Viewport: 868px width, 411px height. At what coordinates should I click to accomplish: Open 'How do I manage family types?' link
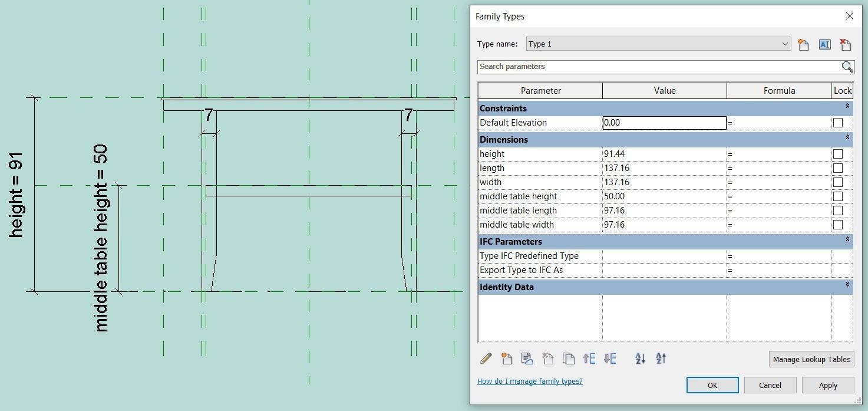click(x=530, y=382)
